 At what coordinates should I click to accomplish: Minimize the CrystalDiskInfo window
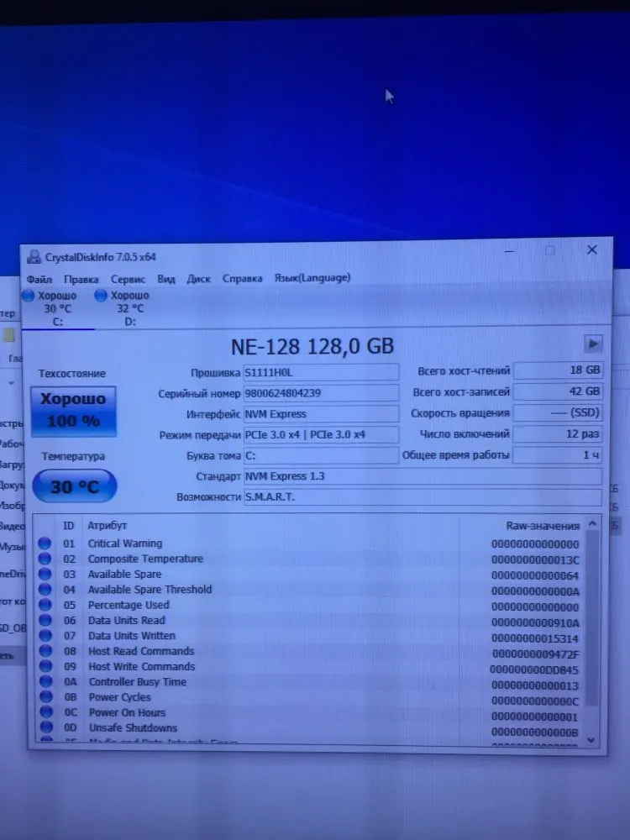tap(510, 250)
